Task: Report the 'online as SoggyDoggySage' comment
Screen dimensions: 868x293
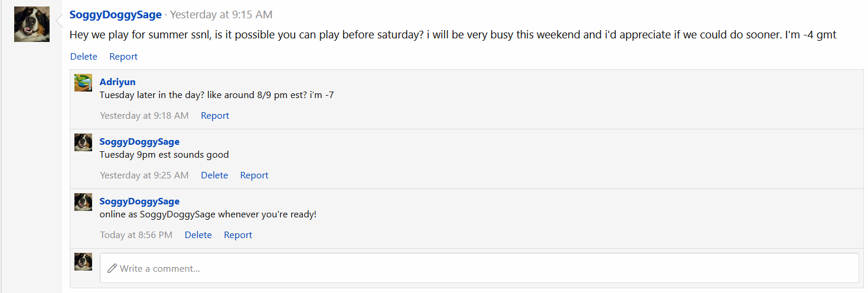Action: tap(238, 235)
